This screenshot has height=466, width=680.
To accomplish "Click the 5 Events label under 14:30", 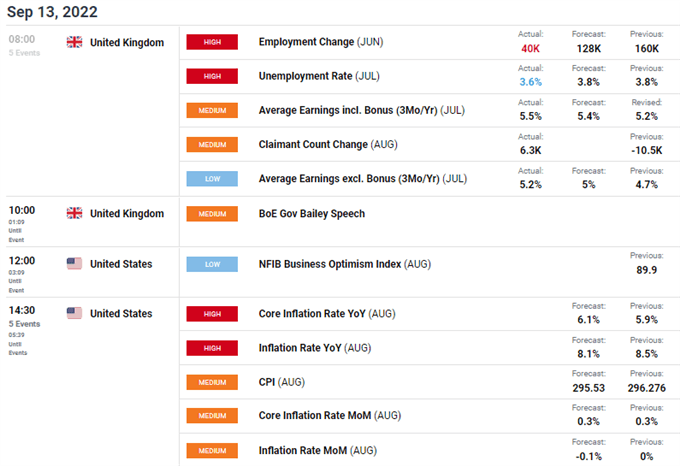I will coord(24,324).
